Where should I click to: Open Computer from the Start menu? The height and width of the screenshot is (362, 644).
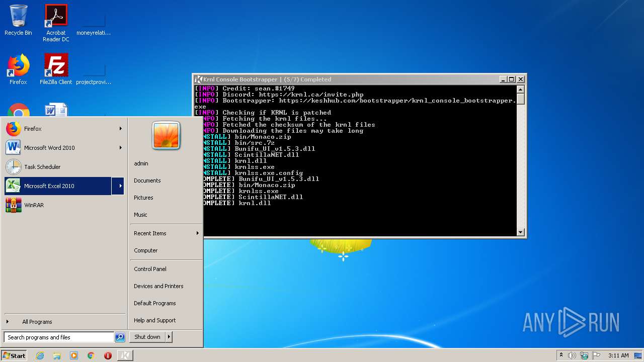[146, 250]
